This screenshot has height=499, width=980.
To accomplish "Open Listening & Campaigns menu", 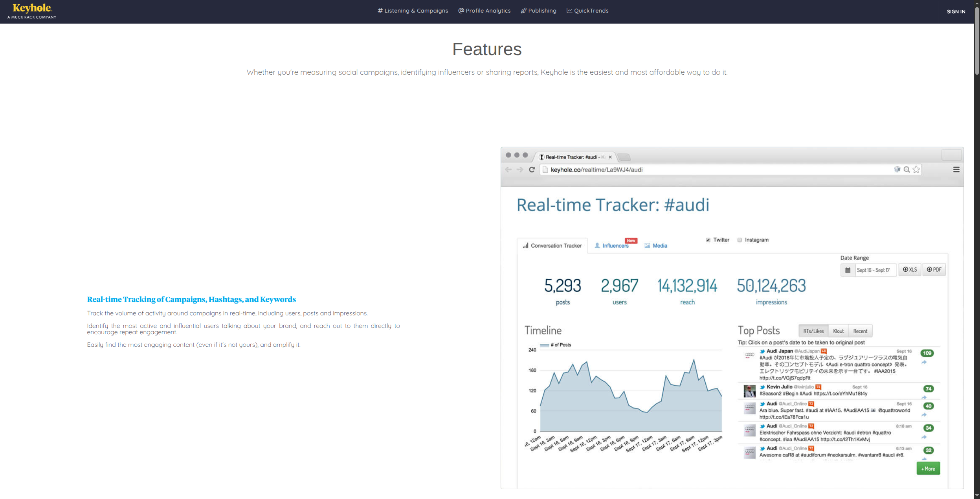I will pos(413,11).
